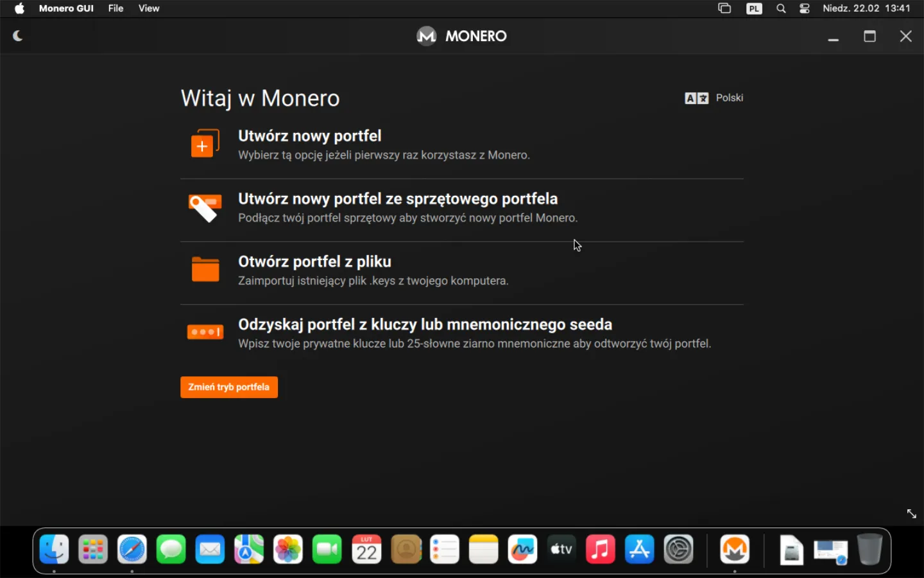Viewport: 924px width, 578px height.
Task: Open Photos from the dock
Action: (288, 550)
